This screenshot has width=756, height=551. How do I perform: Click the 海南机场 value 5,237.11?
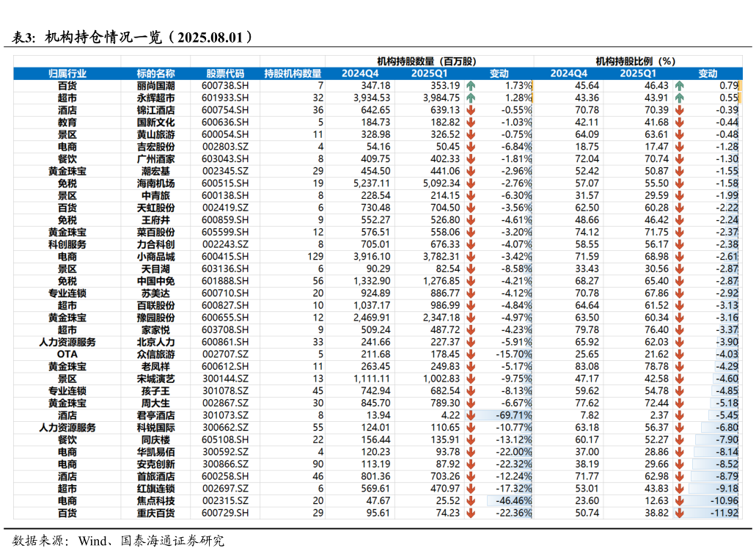371,183
